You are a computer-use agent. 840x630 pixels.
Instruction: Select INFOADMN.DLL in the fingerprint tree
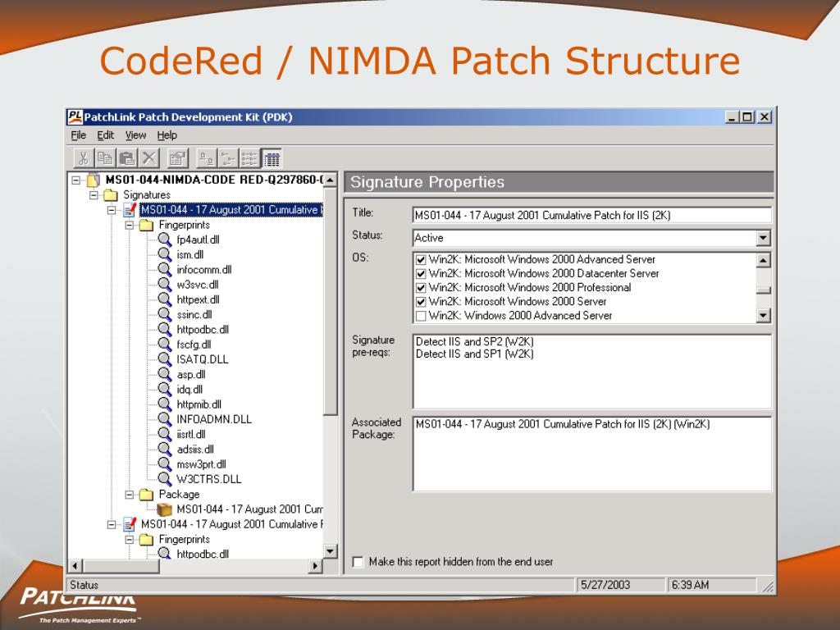214,419
